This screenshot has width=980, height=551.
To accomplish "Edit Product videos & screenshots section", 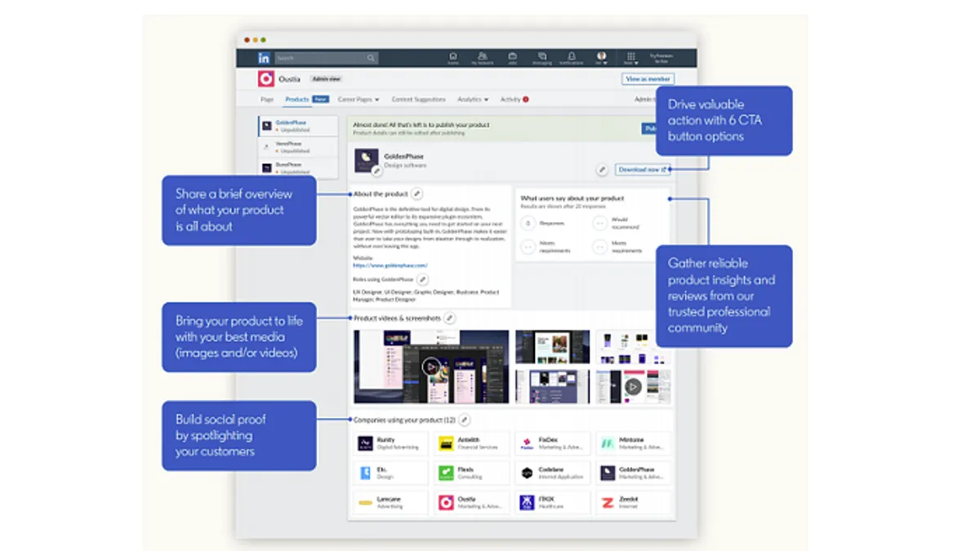I will tap(449, 318).
